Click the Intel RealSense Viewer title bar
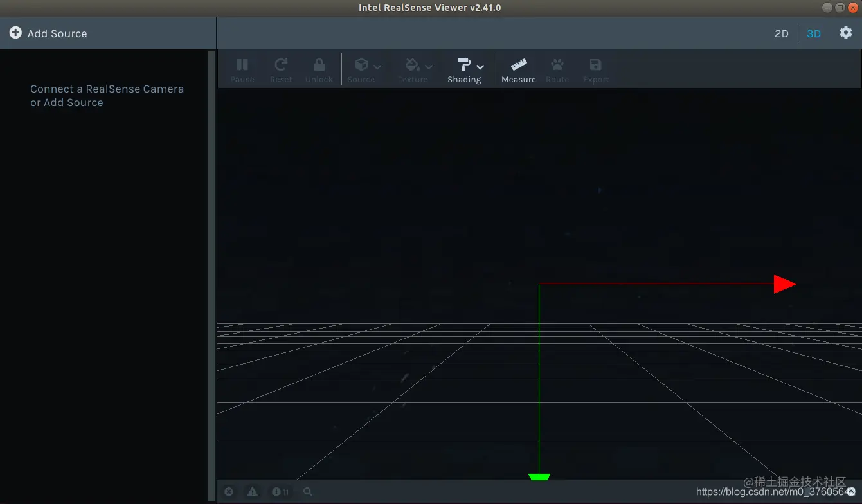862x504 pixels. [429, 8]
